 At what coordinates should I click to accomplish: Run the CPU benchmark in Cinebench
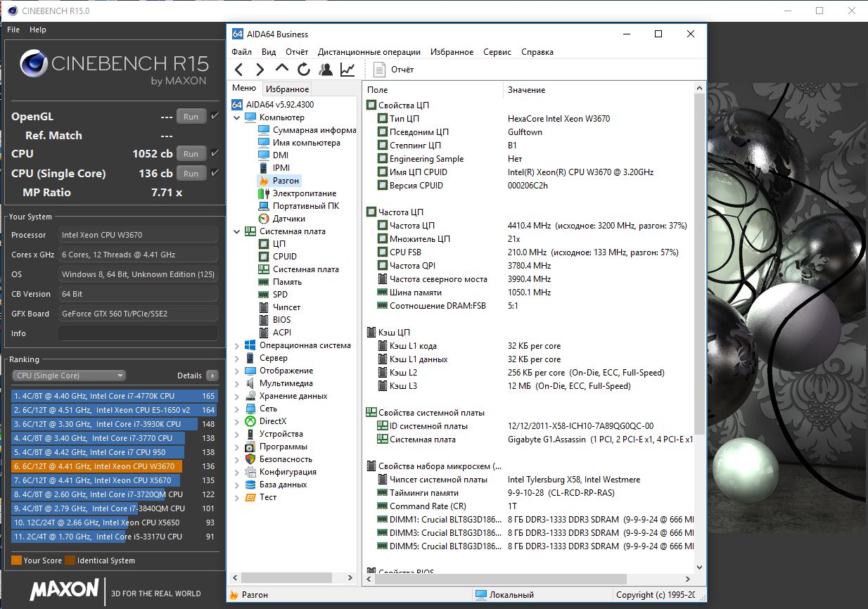pyautogui.click(x=191, y=154)
